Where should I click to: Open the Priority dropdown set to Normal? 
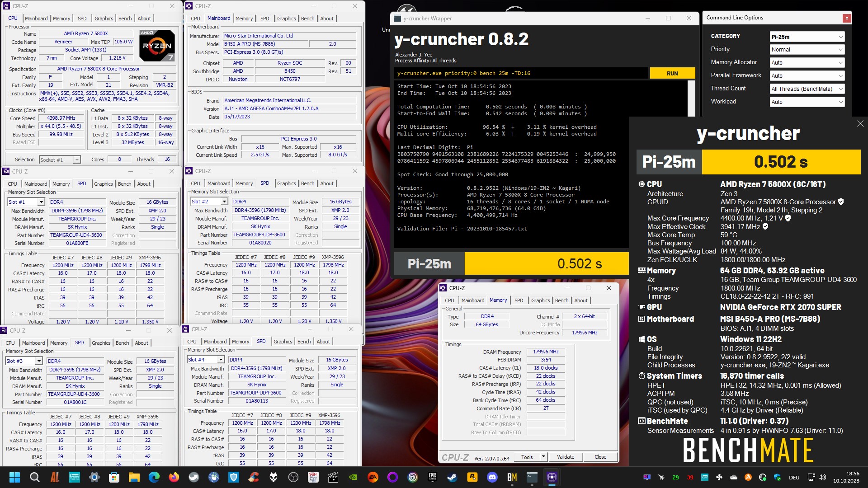tap(807, 50)
